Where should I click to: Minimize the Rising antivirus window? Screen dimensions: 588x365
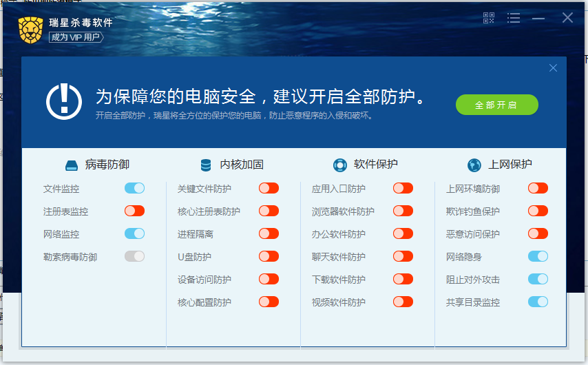(538, 18)
